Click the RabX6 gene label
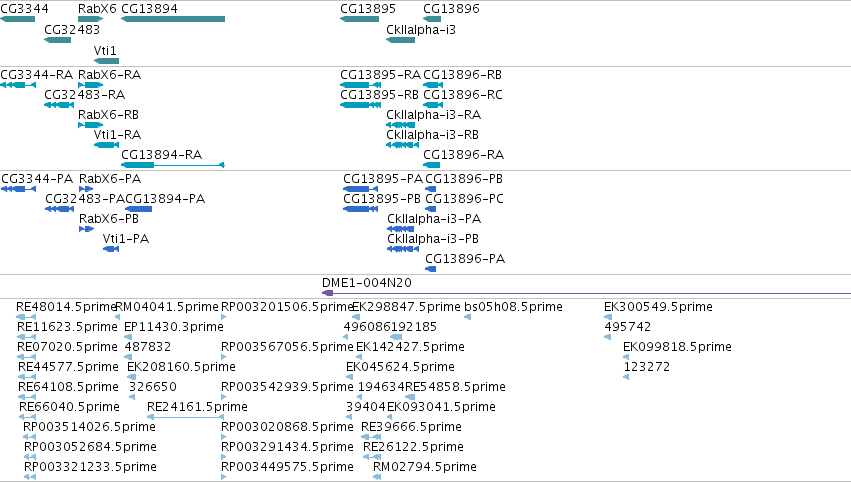The image size is (851, 482). pyautogui.click(x=97, y=9)
